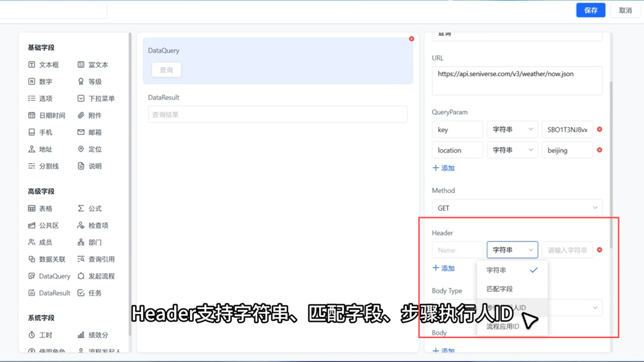Add the 日期时间 date-time field
Viewport: 644px width, 362px height.
[x=46, y=115]
